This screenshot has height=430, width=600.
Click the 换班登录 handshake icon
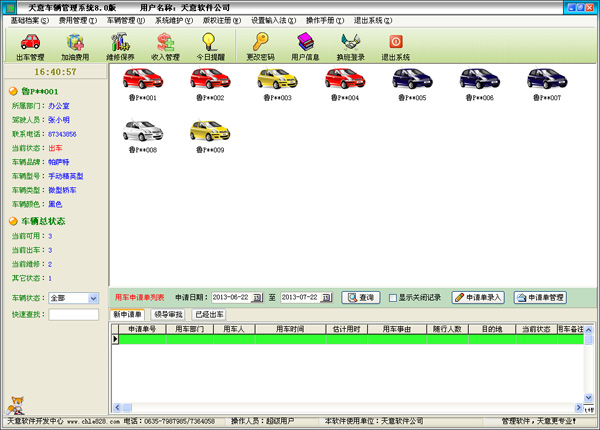pyautogui.click(x=350, y=46)
